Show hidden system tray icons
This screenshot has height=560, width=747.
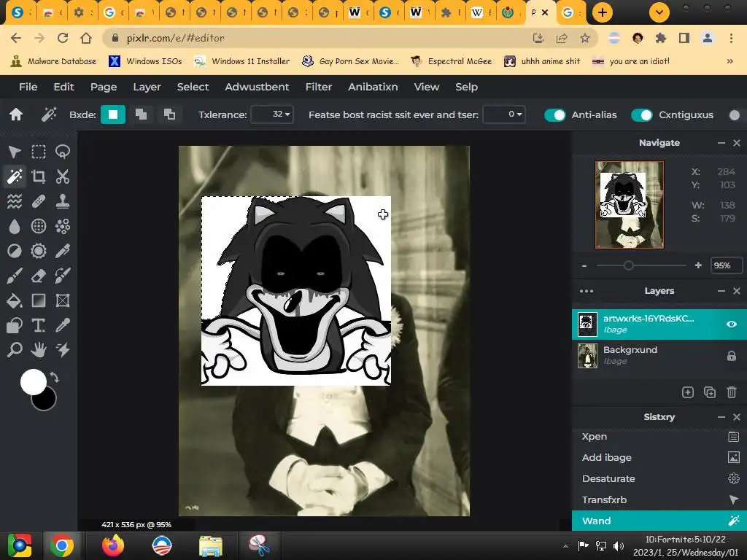[x=565, y=546]
